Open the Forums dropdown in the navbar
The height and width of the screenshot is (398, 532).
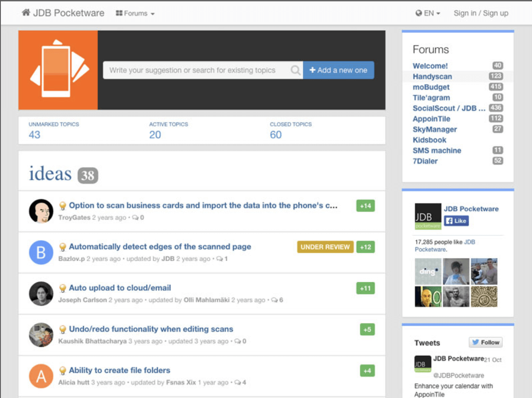135,13
